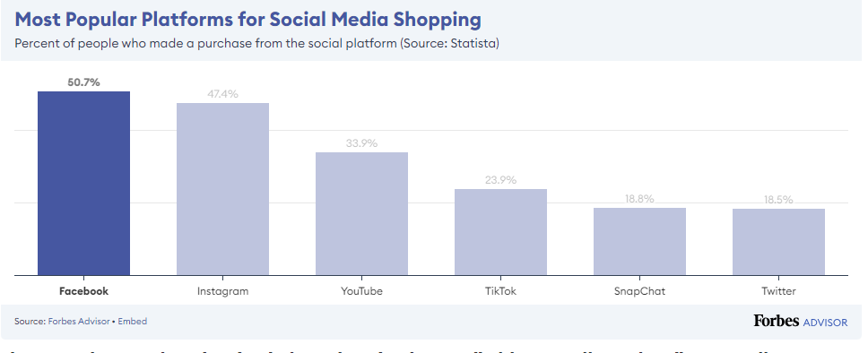Click the Forbes Advisor source link

79,321
